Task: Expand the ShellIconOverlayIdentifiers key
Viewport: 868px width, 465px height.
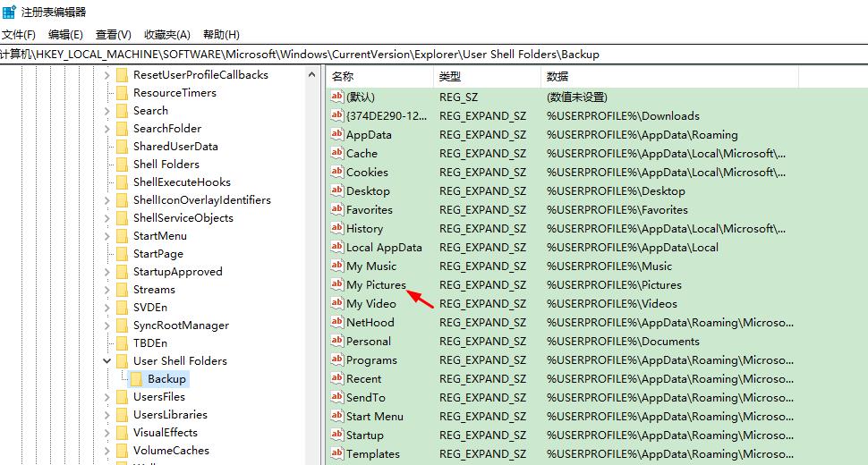Action: coord(107,200)
